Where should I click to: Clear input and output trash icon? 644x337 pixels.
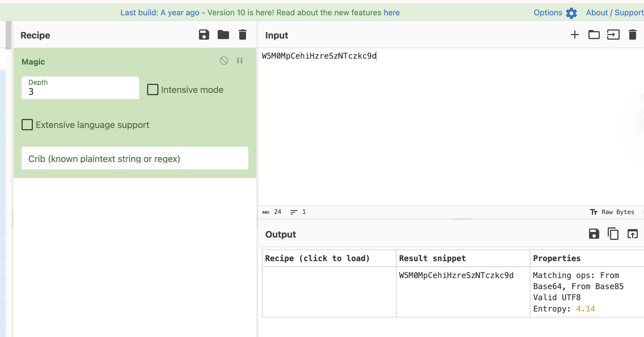tap(633, 35)
